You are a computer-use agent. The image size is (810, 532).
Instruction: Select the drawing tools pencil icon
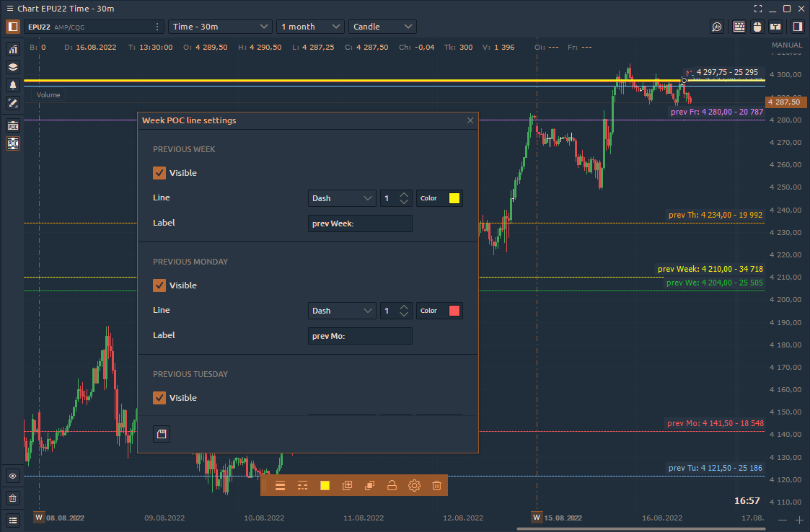12,103
